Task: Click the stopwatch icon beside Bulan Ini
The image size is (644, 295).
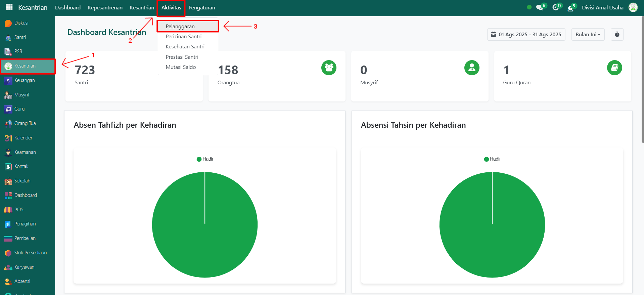Action: [617, 34]
